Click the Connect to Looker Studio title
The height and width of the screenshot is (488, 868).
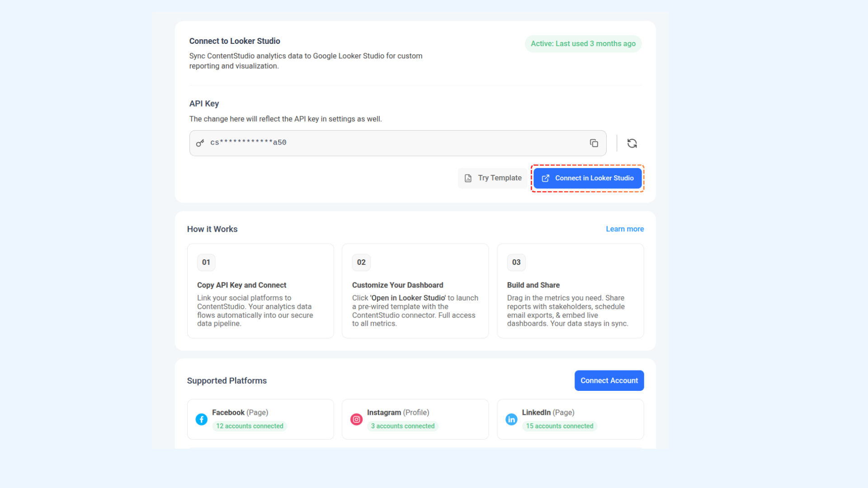[x=235, y=41]
